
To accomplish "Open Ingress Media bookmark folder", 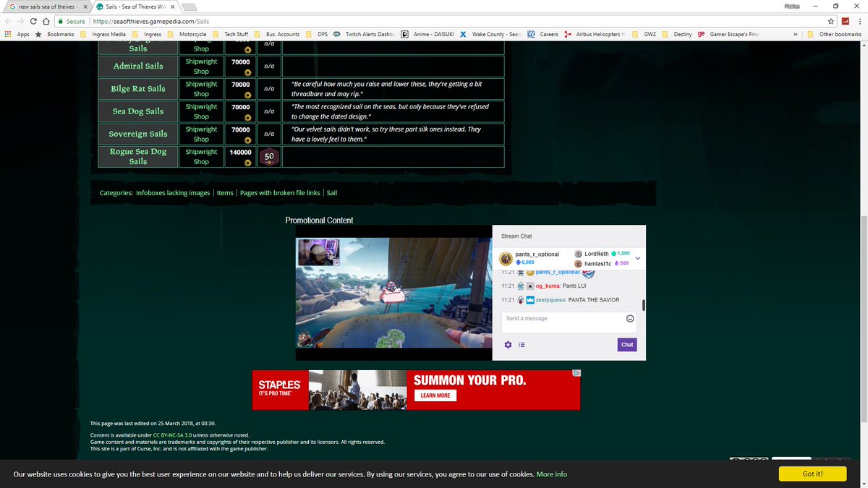I will coord(103,34).
